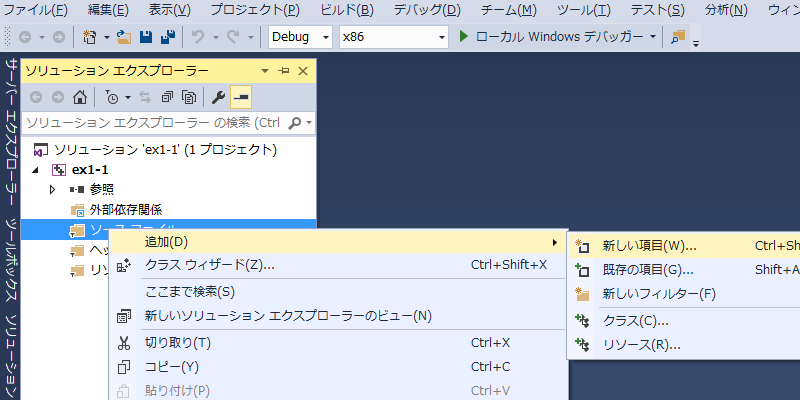The height and width of the screenshot is (400, 800).
Task: Open the サーバー エクスプローラー side tab
Action: 11,131
